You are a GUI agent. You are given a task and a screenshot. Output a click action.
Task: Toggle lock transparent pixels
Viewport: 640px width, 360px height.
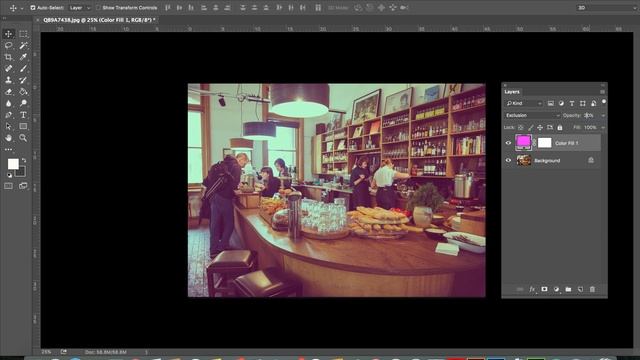tap(521, 128)
